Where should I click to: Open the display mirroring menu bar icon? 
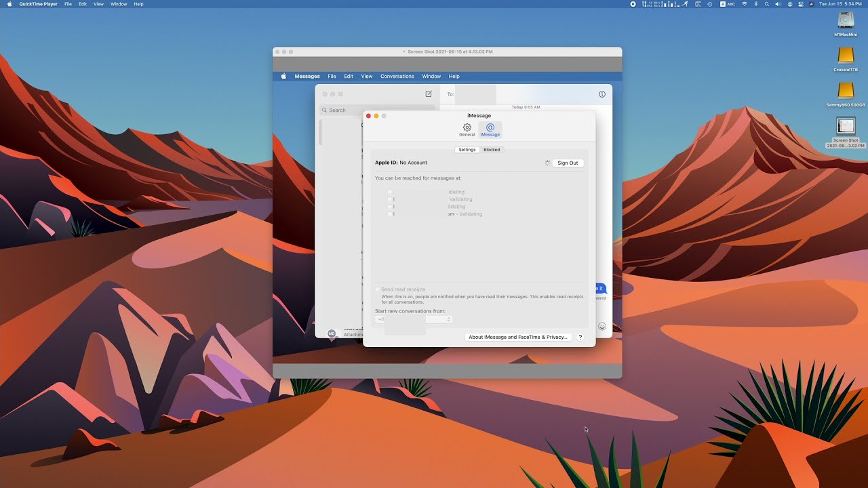point(698,4)
